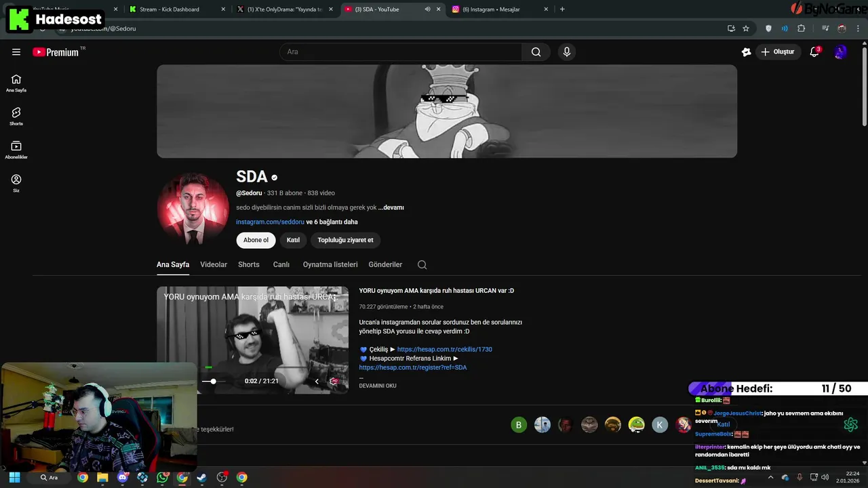The image size is (868, 488).
Task: Open the chat extension icon beside chat
Action: click(851, 424)
